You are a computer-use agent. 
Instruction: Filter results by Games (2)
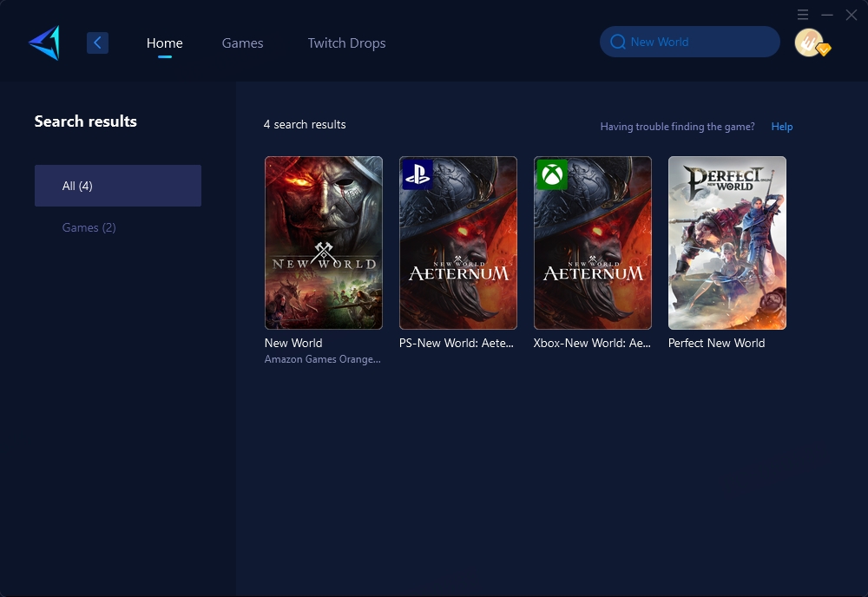pos(89,227)
